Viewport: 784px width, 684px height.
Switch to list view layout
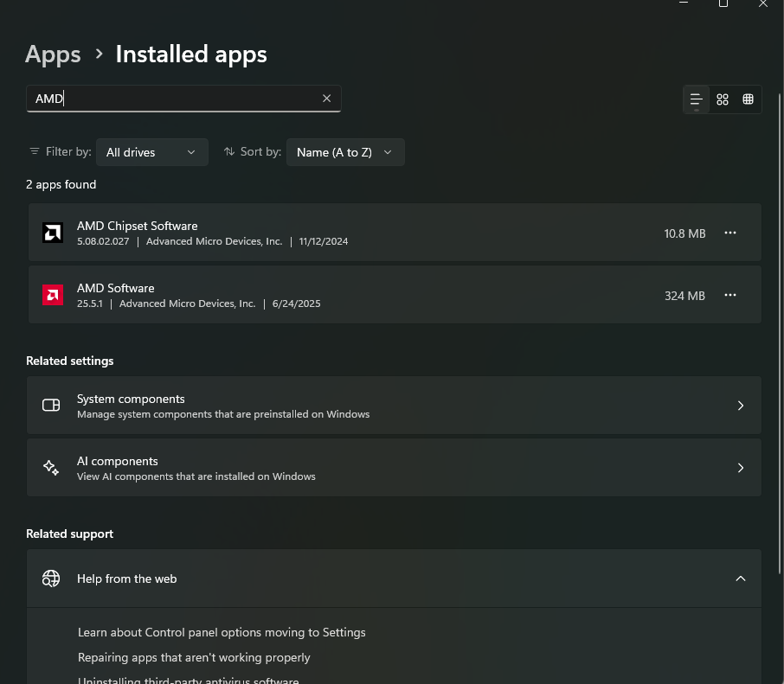[x=696, y=99]
